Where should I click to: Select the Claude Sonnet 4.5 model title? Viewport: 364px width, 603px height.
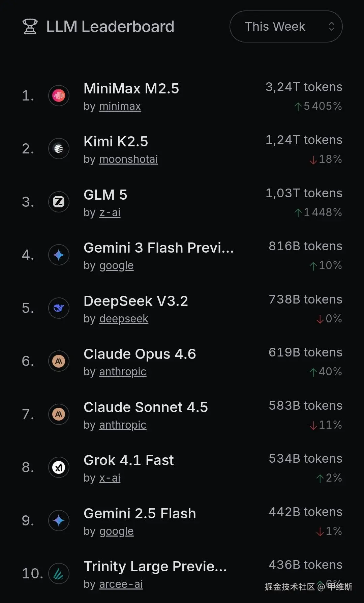(146, 407)
